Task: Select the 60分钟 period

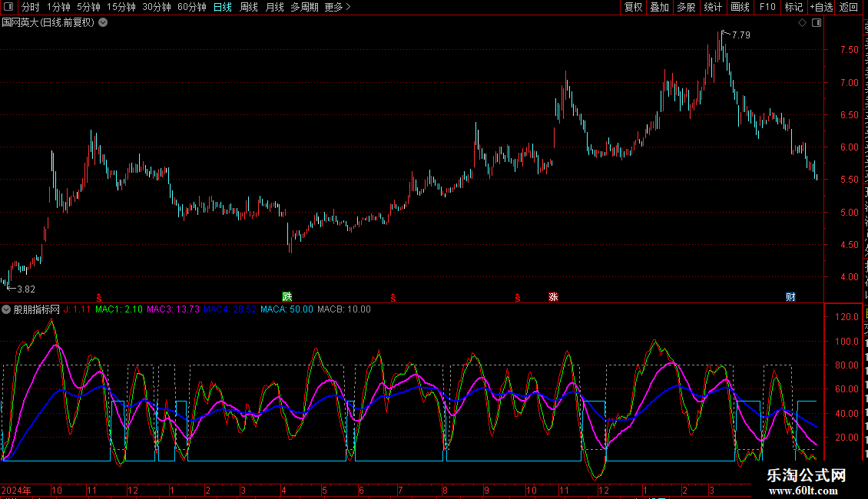Action: click(x=192, y=7)
